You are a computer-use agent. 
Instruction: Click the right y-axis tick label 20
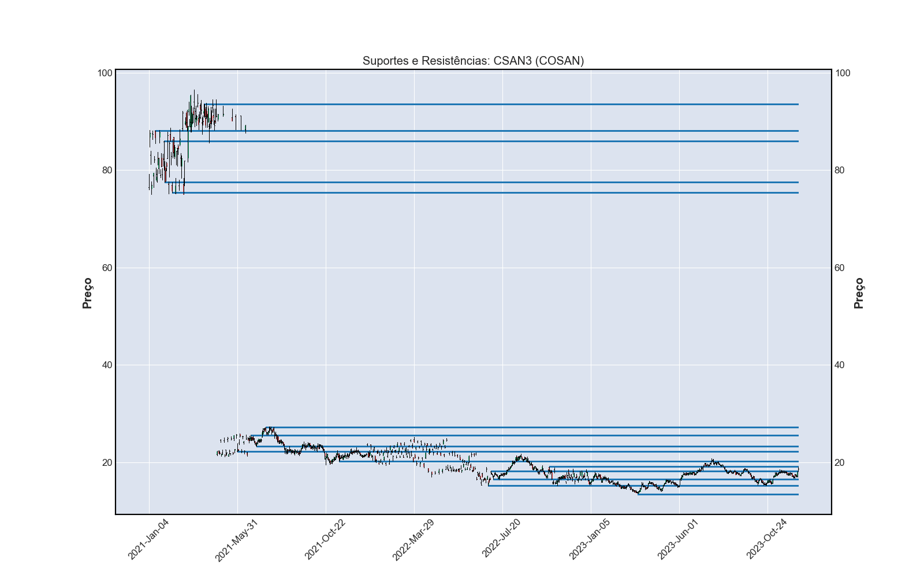point(840,463)
